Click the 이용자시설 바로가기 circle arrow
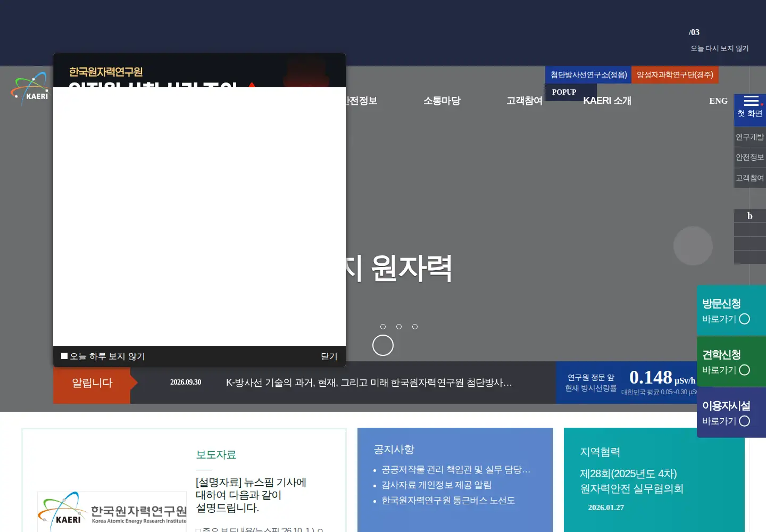 pos(745,421)
